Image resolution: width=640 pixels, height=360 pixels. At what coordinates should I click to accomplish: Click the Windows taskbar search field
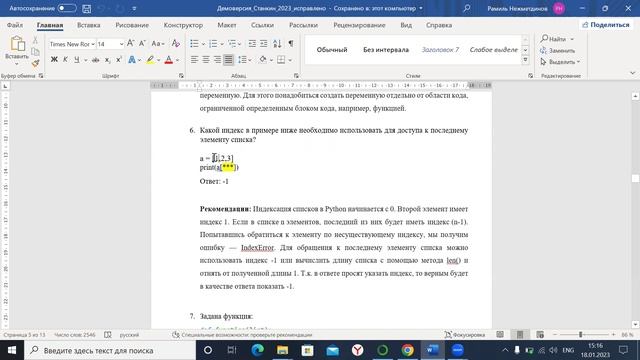point(110,350)
